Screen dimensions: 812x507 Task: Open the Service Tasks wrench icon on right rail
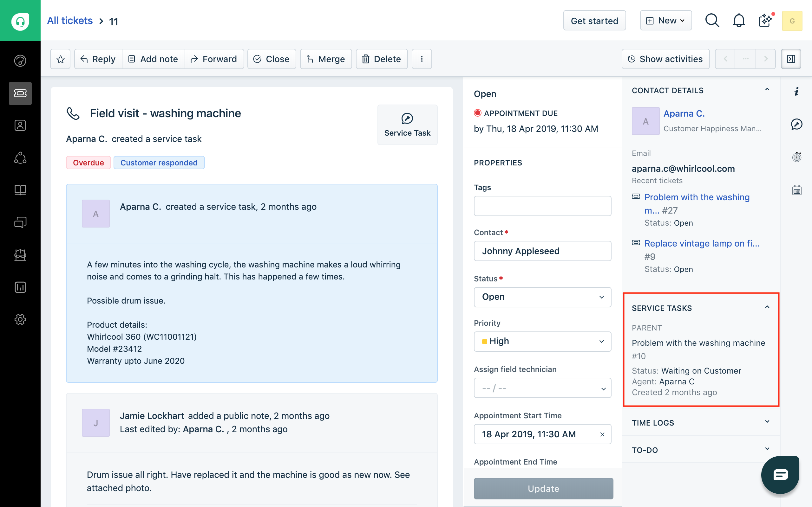coord(797,125)
